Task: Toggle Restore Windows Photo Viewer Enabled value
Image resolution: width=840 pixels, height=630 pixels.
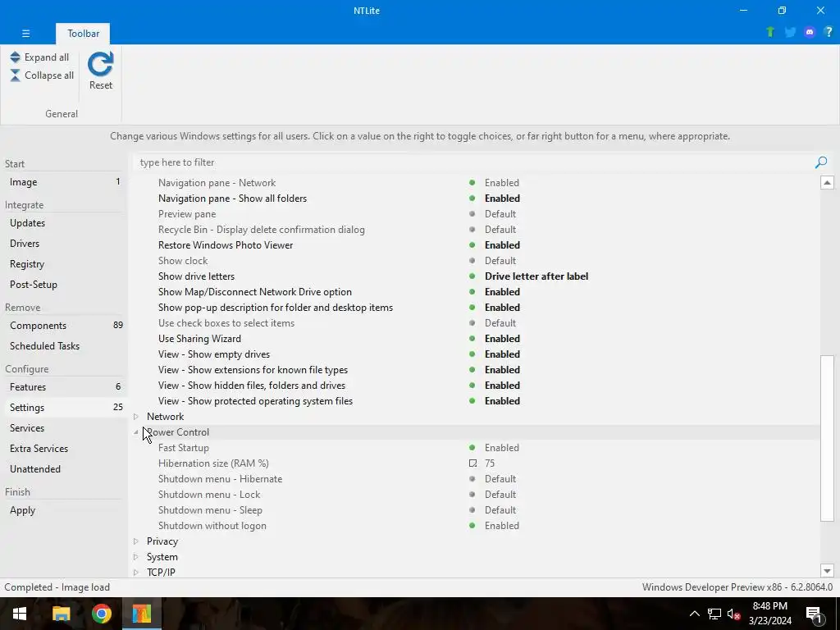Action: (x=503, y=245)
